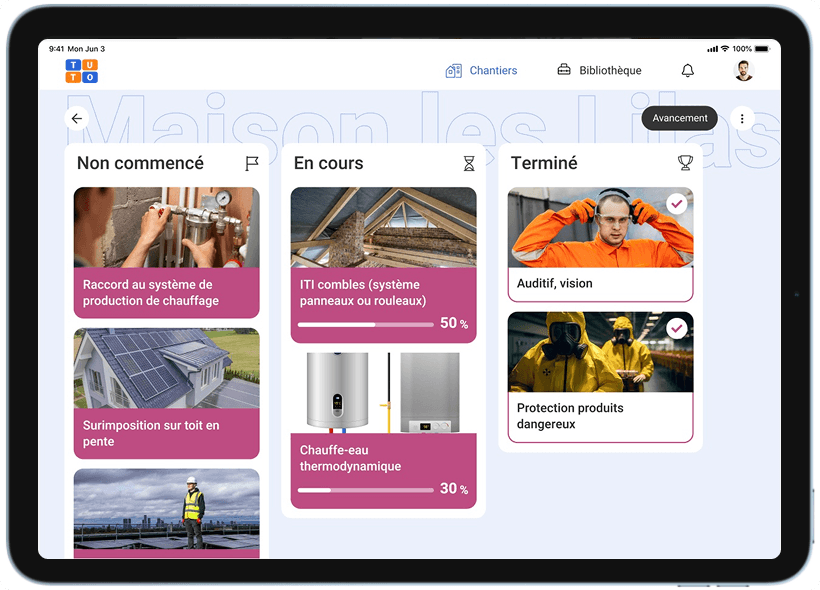The image size is (820, 590).
Task: Click the 9:41 Mon Jun 3 clock
Action: [x=77, y=49]
